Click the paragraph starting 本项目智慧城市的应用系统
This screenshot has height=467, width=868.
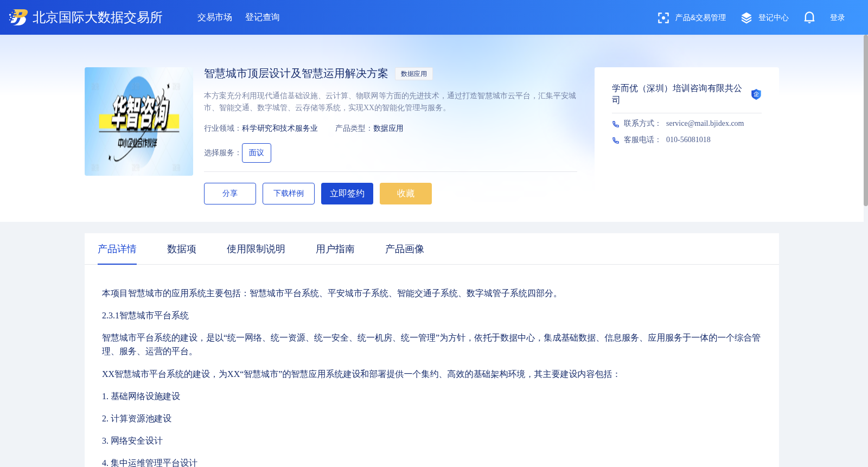331,293
